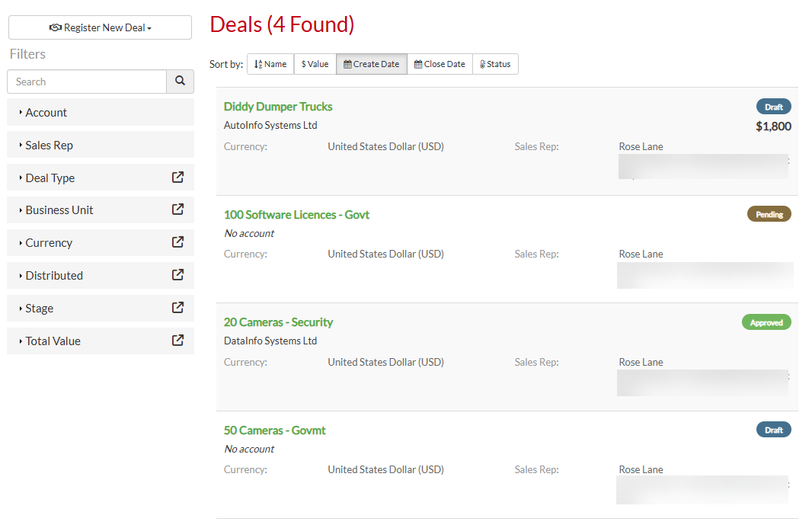Sort deals by Status
This screenshot has height=528, width=812.
point(495,64)
